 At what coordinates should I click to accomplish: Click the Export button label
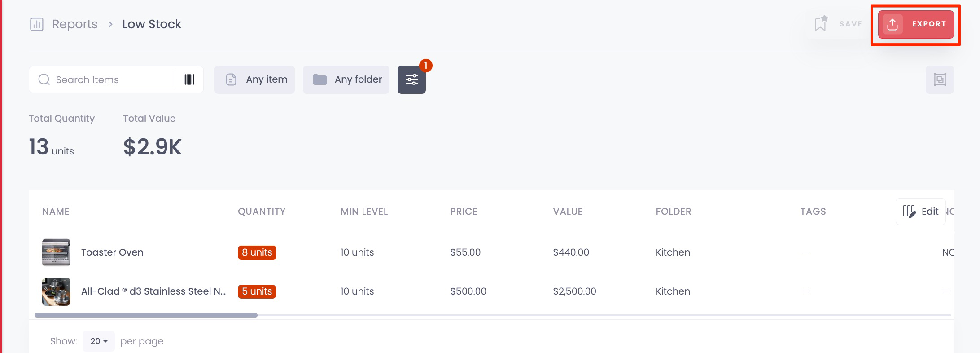929,24
